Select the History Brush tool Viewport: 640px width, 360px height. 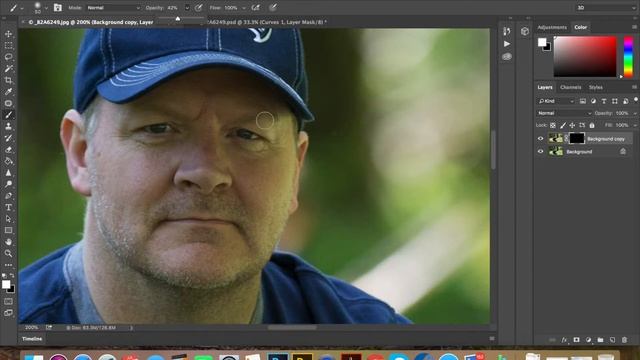click(x=8, y=138)
